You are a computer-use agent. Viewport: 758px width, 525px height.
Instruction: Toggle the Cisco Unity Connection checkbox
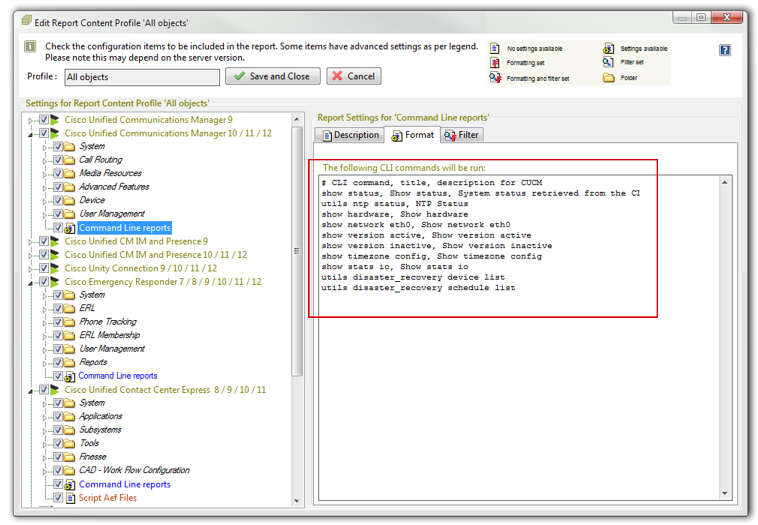pos(44,268)
